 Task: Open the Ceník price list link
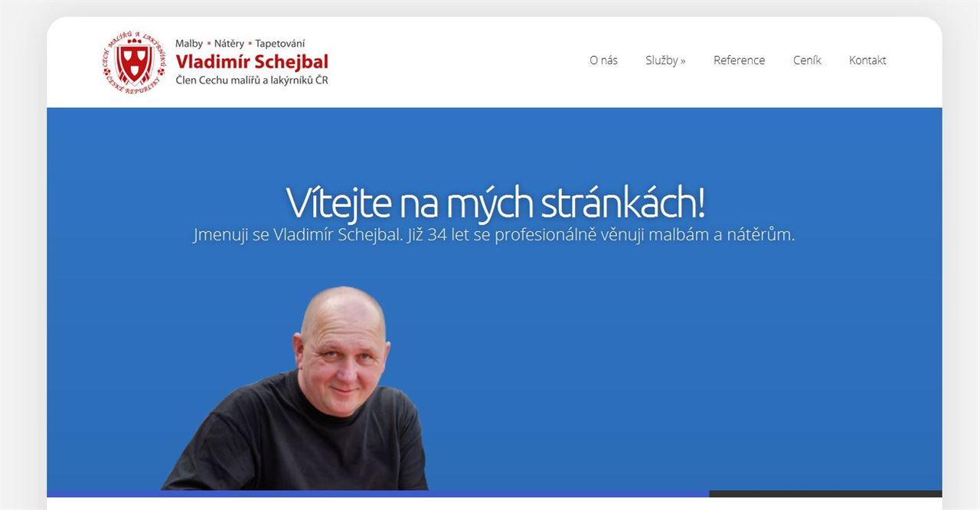(x=807, y=60)
